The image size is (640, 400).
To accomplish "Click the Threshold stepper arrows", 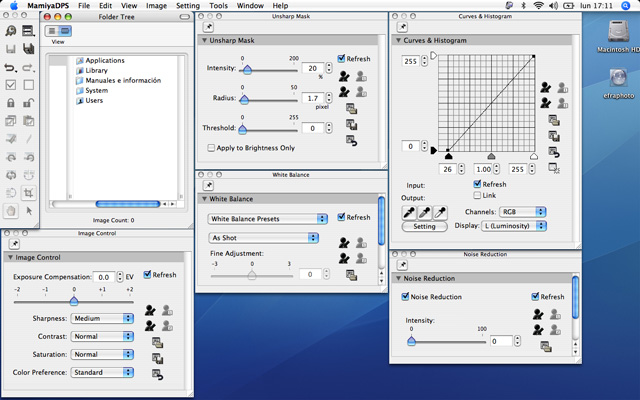I will pyautogui.click(x=329, y=128).
